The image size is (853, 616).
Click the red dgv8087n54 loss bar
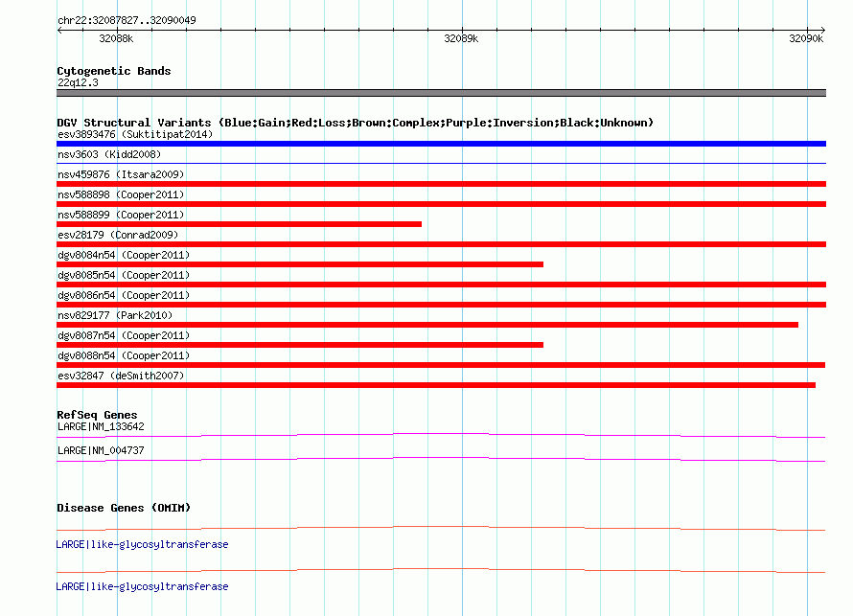[x=300, y=345]
